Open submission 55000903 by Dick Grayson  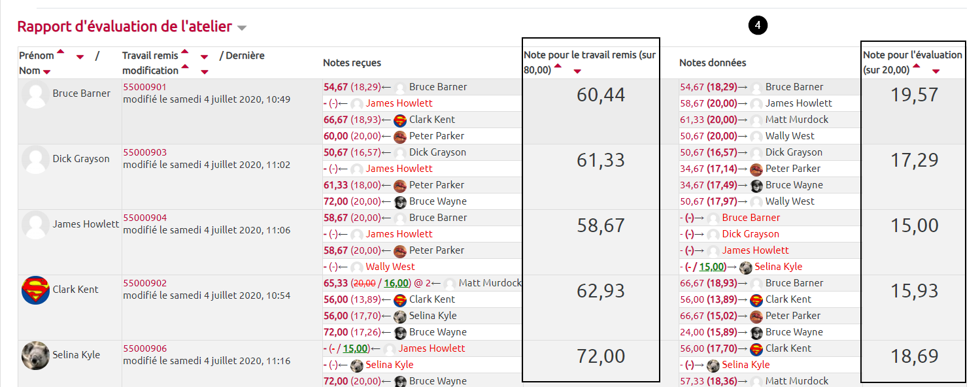coord(144,152)
